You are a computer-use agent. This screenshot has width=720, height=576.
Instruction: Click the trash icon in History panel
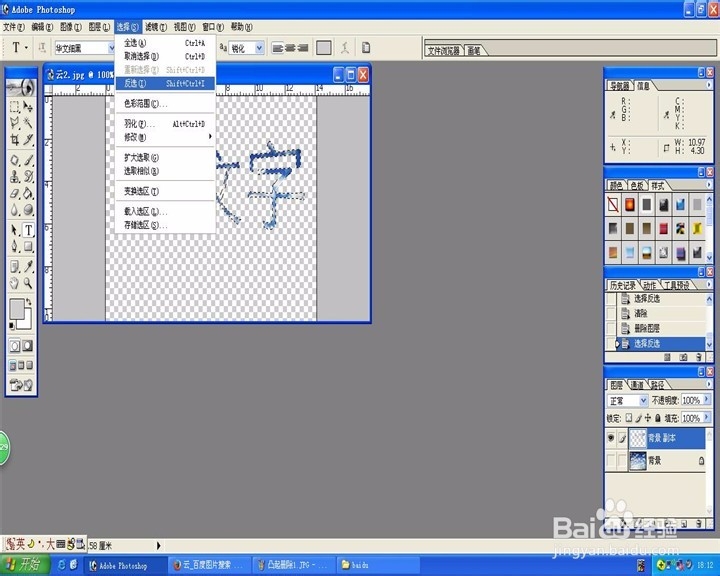tap(699, 357)
